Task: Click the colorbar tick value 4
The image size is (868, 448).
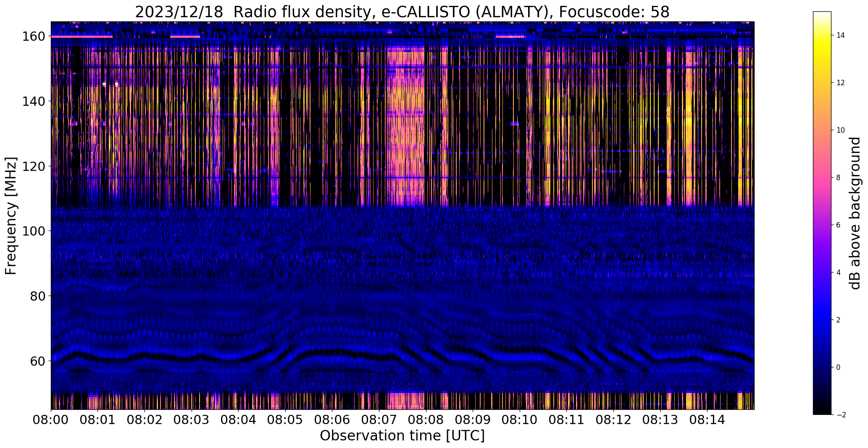Action: 839,272
